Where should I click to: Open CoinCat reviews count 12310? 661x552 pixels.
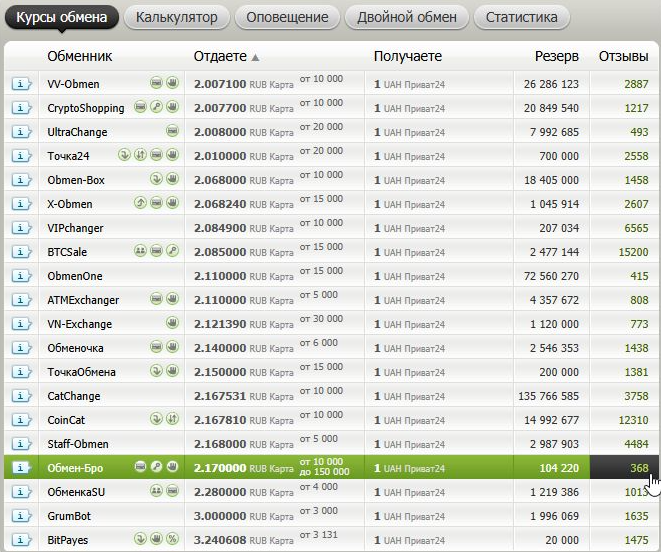coord(633,420)
